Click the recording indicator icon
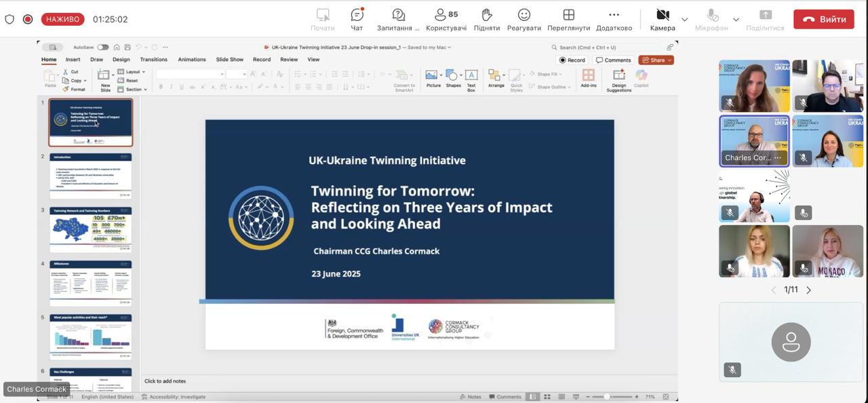The width and height of the screenshot is (868, 403). [x=28, y=19]
